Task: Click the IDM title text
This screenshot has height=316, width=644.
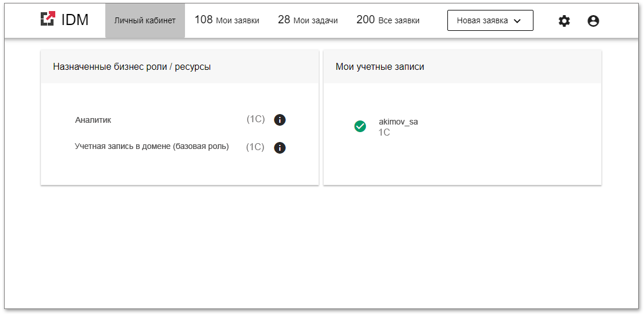Action: pyautogui.click(x=75, y=20)
